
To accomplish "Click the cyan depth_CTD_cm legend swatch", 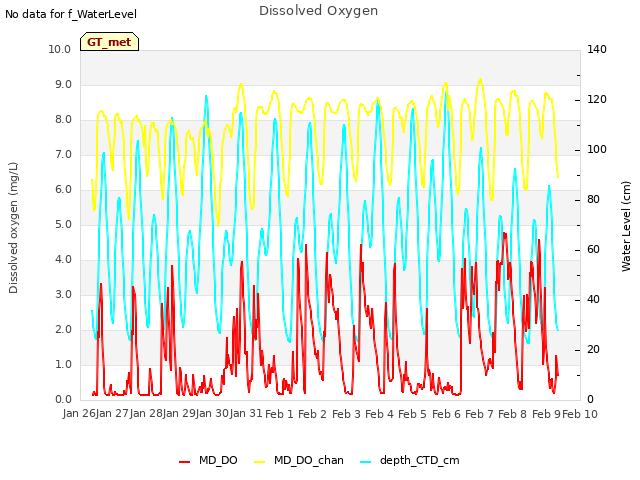I will tap(366, 462).
